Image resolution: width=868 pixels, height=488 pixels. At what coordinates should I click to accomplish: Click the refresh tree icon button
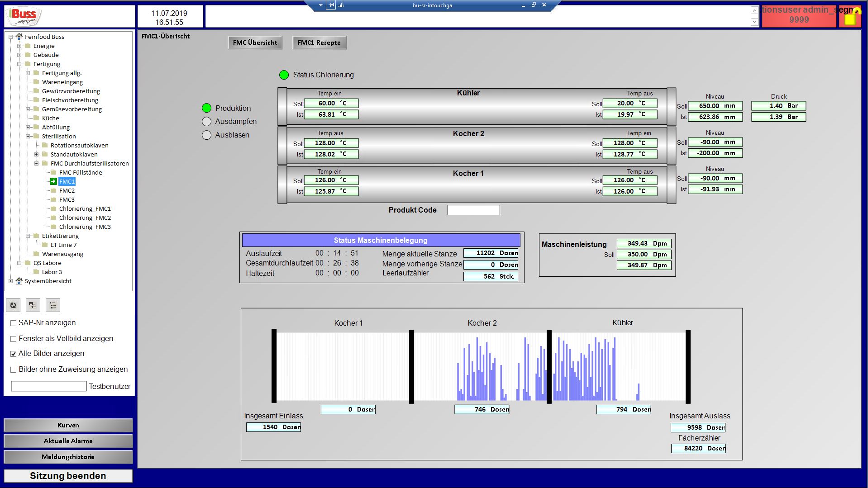(13, 305)
